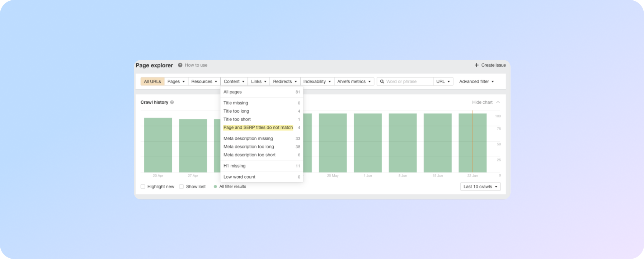Click the Word or phrase search field
Viewport: 644px width, 259px height.
pyautogui.click(x=408, y=81)
